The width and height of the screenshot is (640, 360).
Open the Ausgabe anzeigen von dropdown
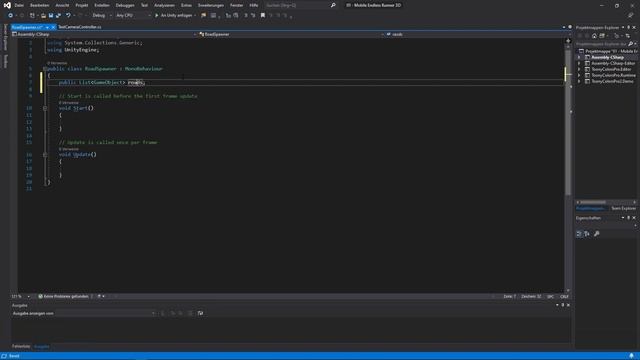tap(84, 313)
